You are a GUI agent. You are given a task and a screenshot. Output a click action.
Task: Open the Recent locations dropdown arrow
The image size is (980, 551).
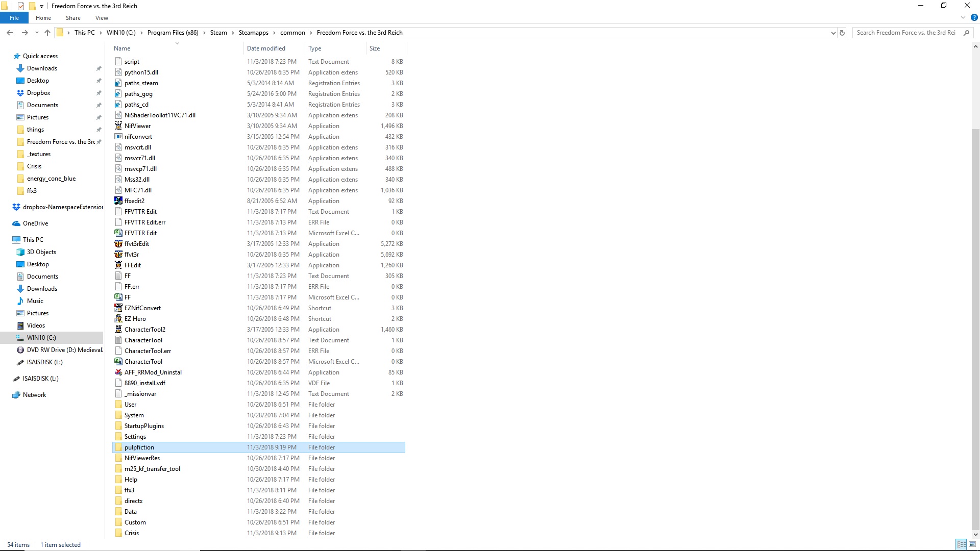pyautogui.click(x=37, y=33)
